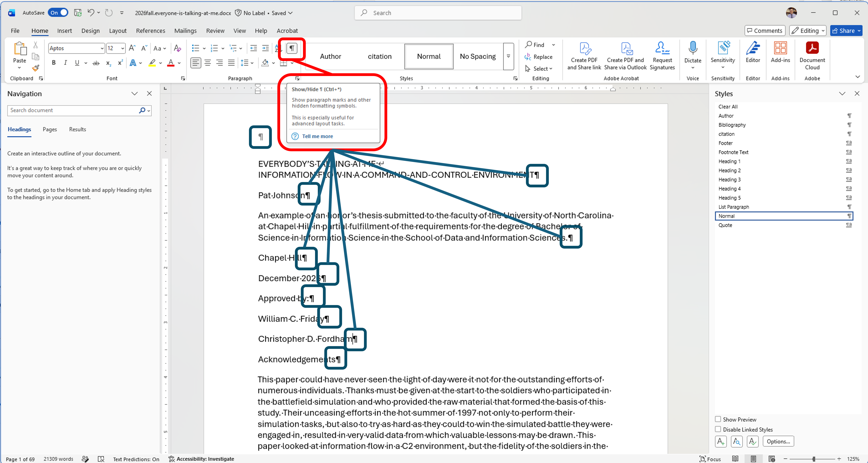Justify the paragraph text
The image size is (868, 463).
(231, 63)
